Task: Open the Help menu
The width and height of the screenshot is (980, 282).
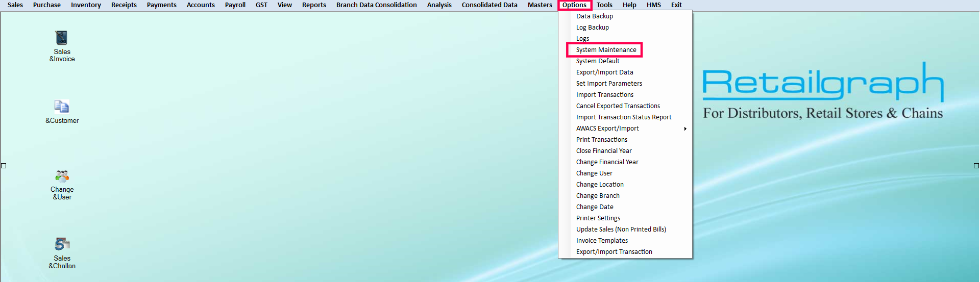Action: 629,5
